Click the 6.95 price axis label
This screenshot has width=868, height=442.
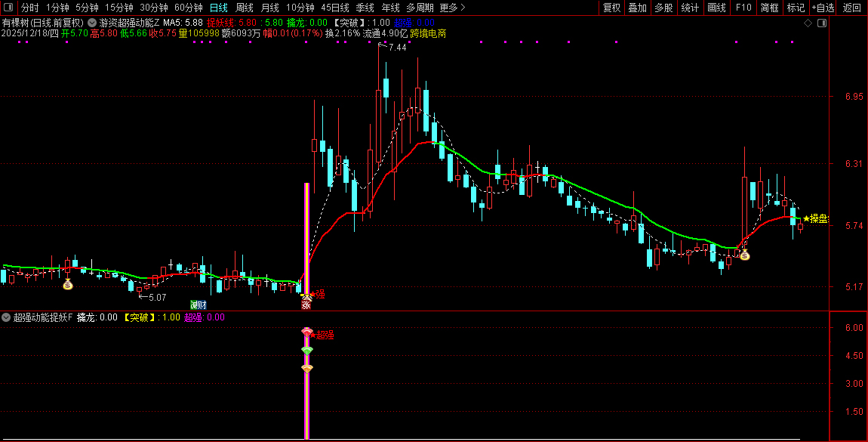click(854, 97)
